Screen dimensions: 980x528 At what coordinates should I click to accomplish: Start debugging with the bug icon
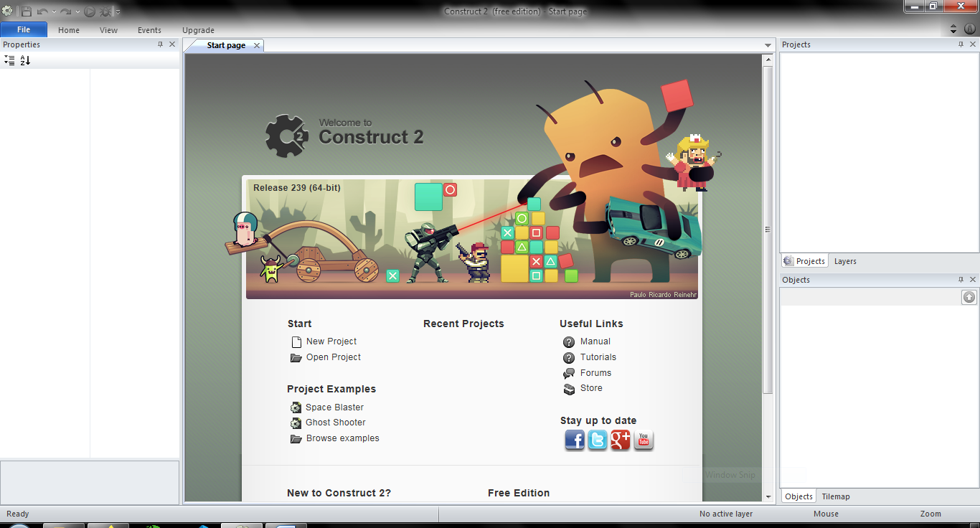pyautogui.click(x=105, y=11)
